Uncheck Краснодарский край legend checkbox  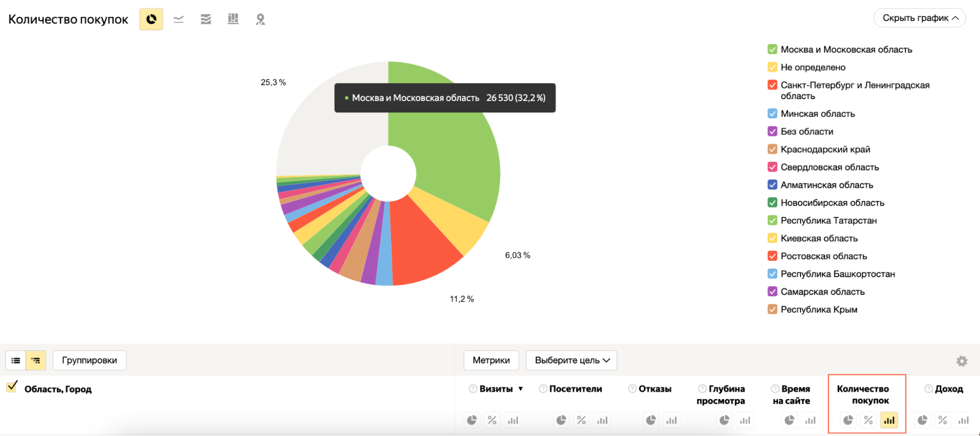[x=772, y=149]
